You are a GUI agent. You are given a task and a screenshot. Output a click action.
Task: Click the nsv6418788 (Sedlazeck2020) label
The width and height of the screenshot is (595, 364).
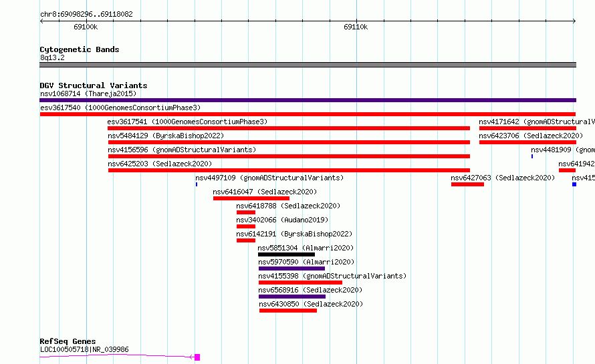(288, 206)
